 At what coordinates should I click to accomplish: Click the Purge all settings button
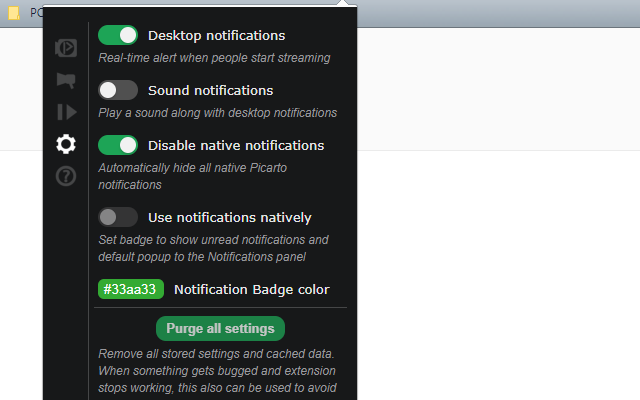pos(220,329)
